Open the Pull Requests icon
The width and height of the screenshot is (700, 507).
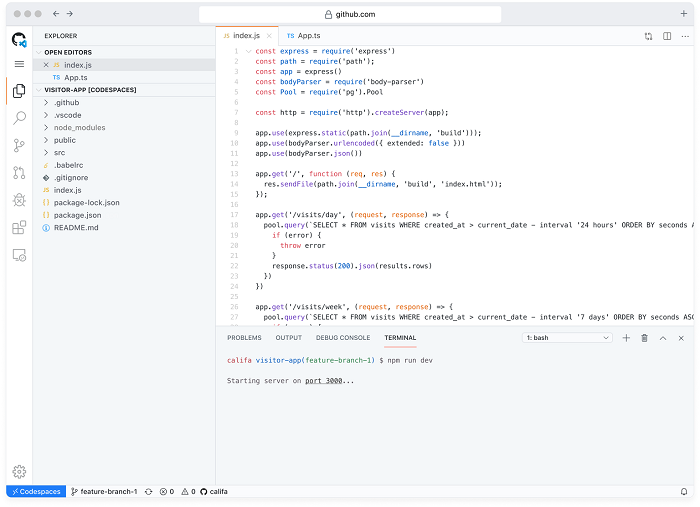coord(19,173)
